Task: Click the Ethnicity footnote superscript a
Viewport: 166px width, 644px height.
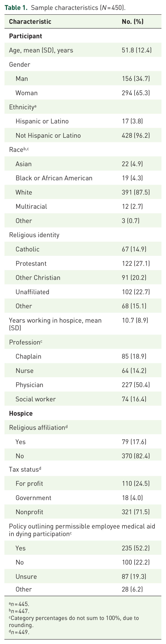Action: tap(35, 106)
